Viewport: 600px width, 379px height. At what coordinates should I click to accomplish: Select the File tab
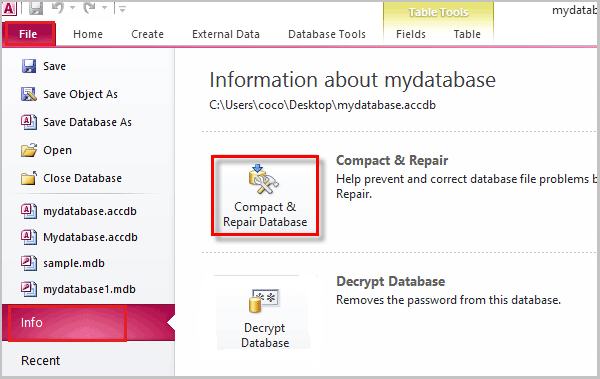point(29,34)
